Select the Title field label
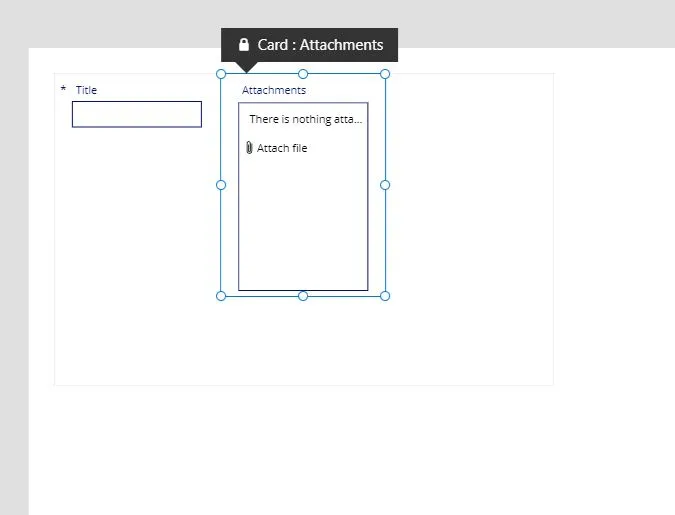Viewport: 675px width, 515px height. point(86,90)
